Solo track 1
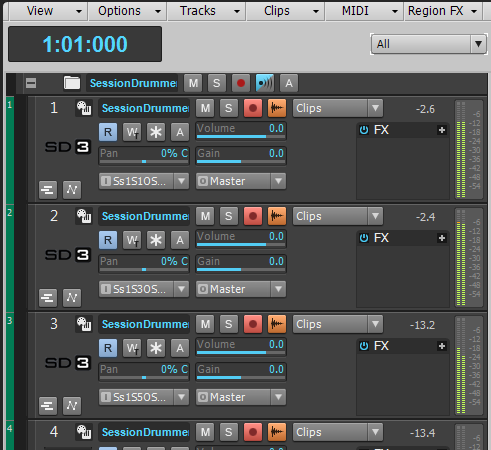Viewport: 491px width, 450px height. tap(229, 108)
